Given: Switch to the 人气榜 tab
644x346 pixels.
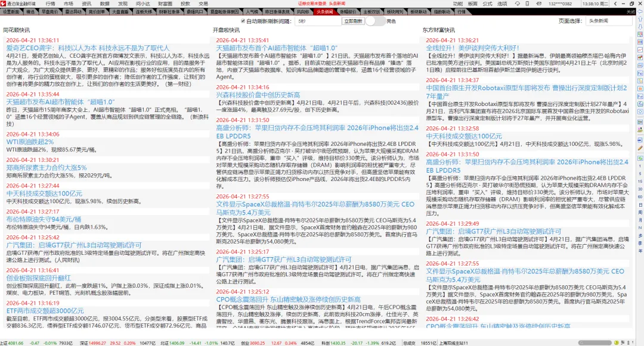Looking at the screenshot, I should coord(252,12).
